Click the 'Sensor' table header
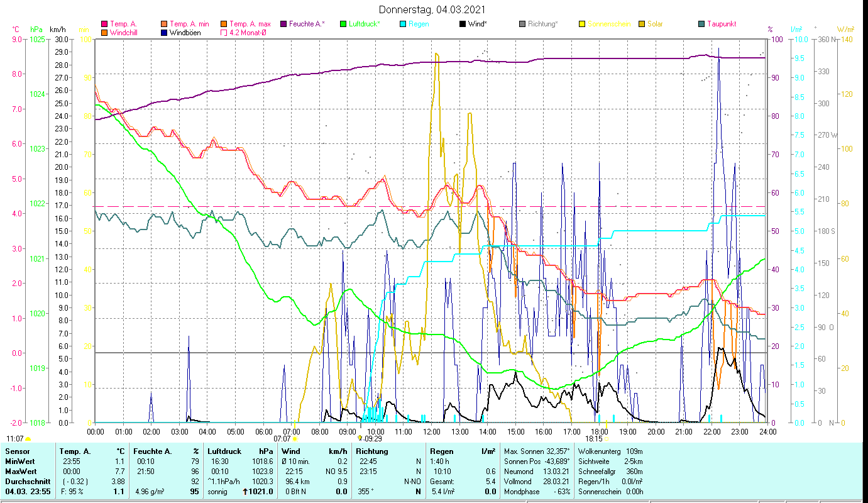This screenshot has height=503, width=868. point(17,451)
